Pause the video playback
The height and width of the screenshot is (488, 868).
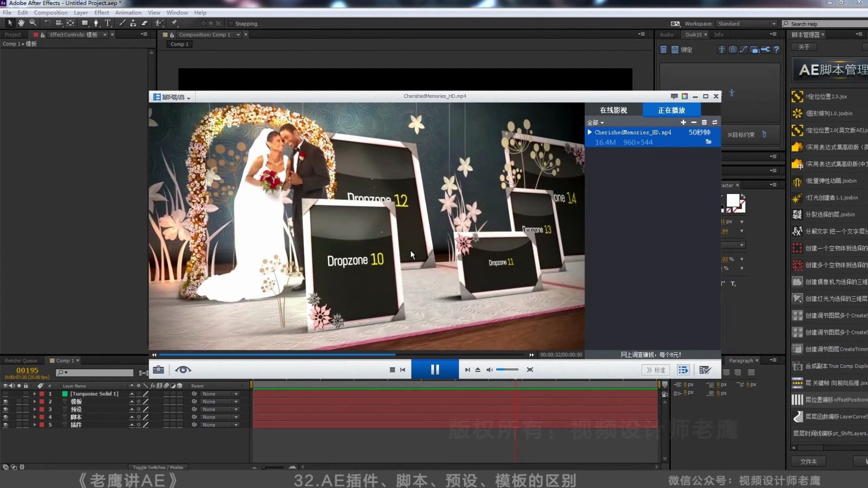[x=434, y=369]
